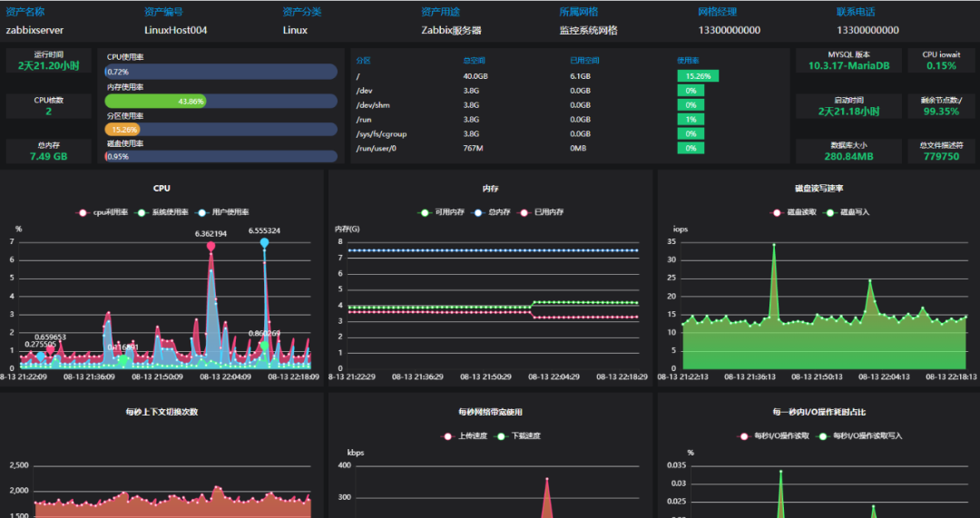Click the MYSQL版本 10.3.17-MariaDB value
The image size is (980, 518).
tap(848, 66)
